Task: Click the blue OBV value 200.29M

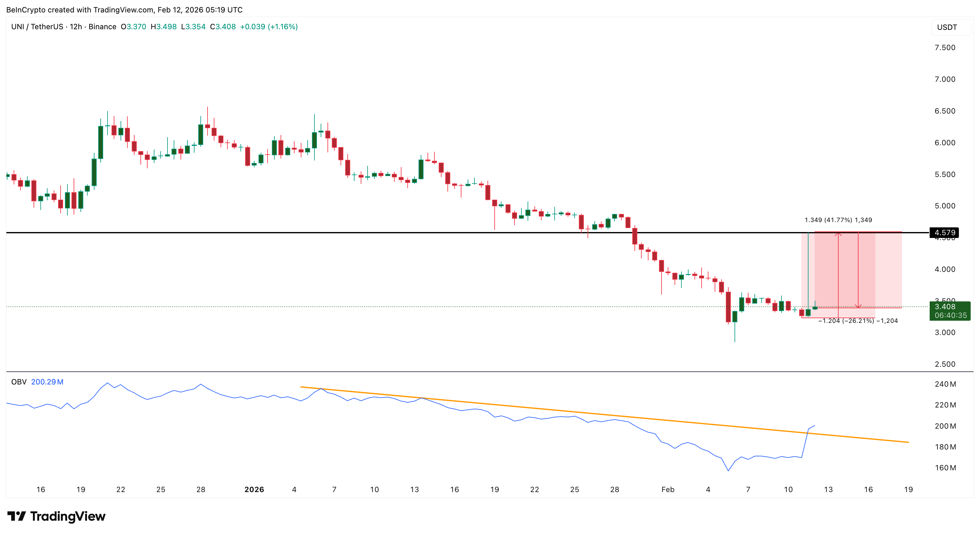Action: [x=48, y=382]
